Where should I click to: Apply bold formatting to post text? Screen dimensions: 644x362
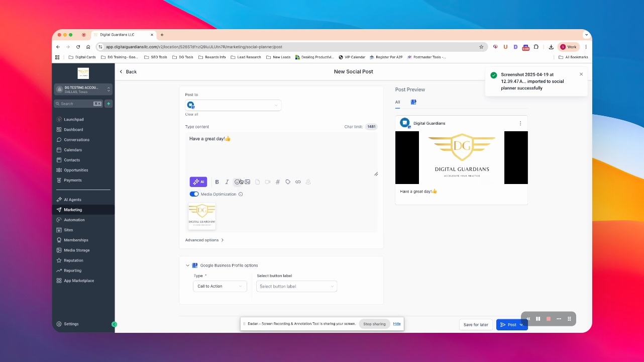(217, 182)
